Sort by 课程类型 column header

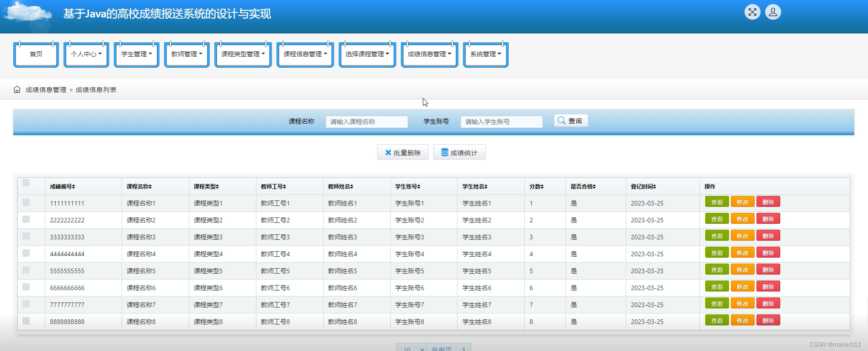click(206, 187)
